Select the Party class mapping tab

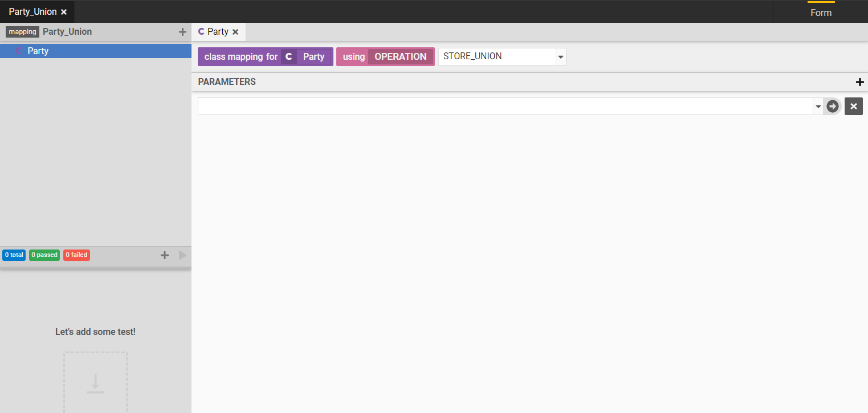[218, 32]
